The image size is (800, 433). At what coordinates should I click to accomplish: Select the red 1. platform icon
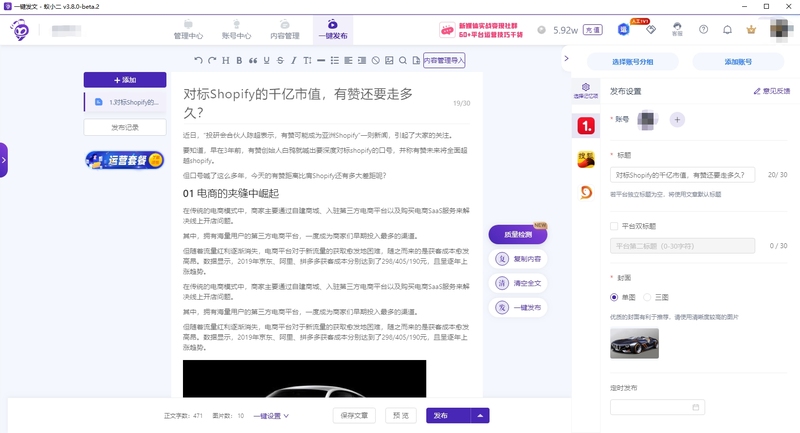tap(586, 125)
